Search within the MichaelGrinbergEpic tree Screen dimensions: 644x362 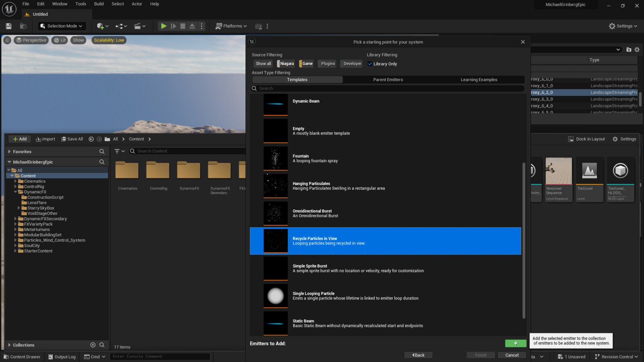[102, 162]
